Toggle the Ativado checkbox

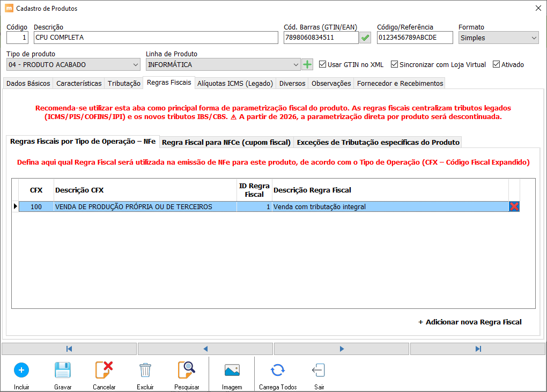click(496, 64)
